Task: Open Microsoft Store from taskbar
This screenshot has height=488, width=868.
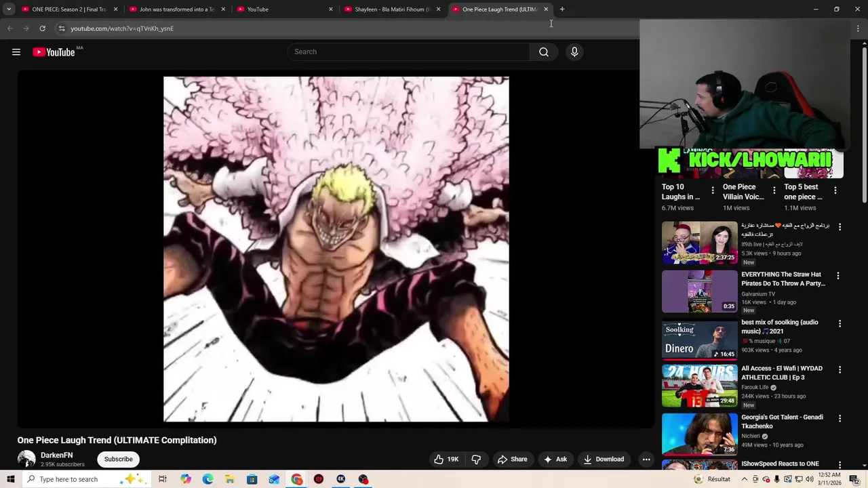Action: pyautogui.click(x=252, y=479)
